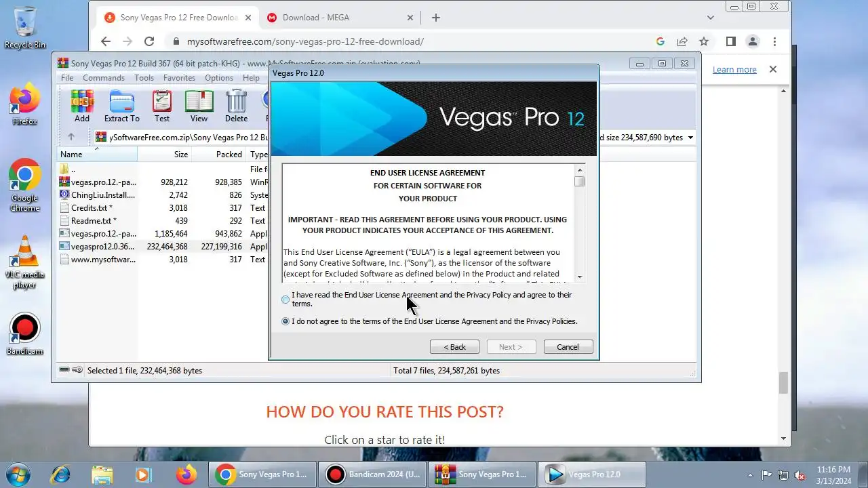Image resolution: width=868 pixels, height=488 pixels.
Task: Click Firefox icon in the taskbar
Action: pyautogui.click(x=186, y=474)
